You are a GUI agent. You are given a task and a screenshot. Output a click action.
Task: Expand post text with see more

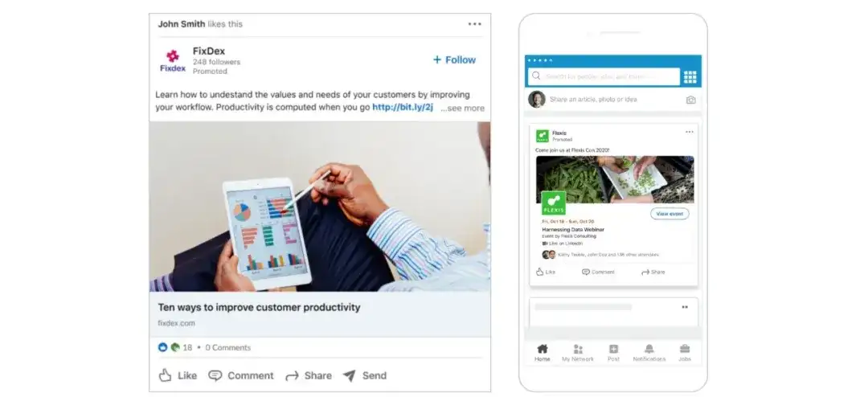click(x=462, y=108)
